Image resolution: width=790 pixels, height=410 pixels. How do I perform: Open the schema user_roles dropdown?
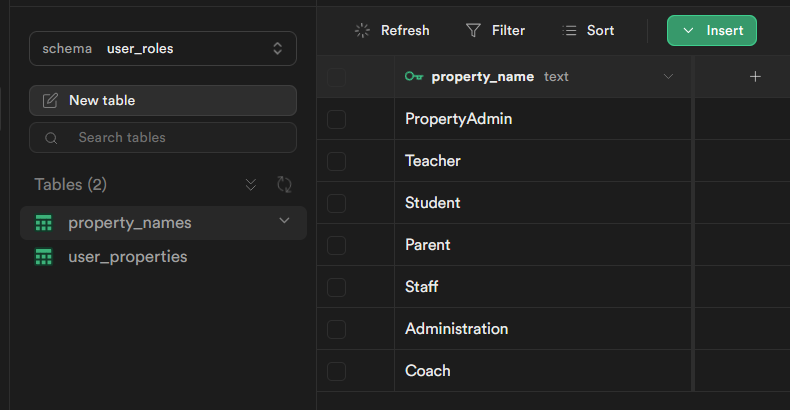[163, 48]
